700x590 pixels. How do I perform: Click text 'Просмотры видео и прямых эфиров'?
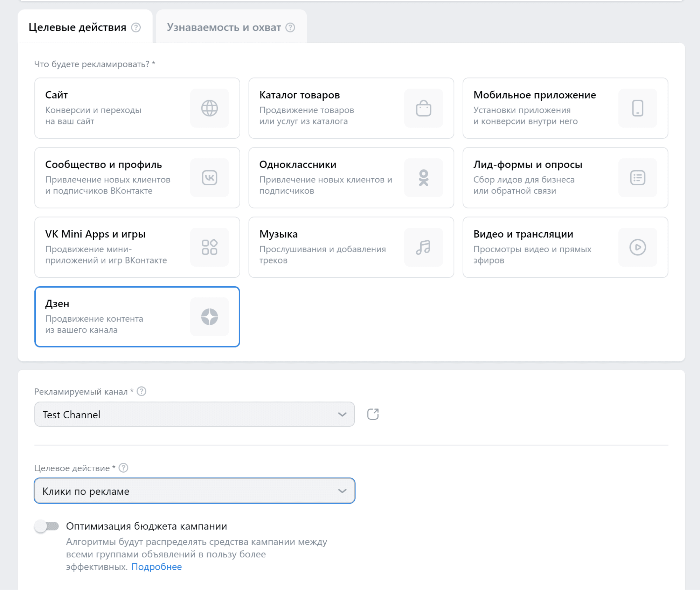pyautogui.click(x=532, y=255)
